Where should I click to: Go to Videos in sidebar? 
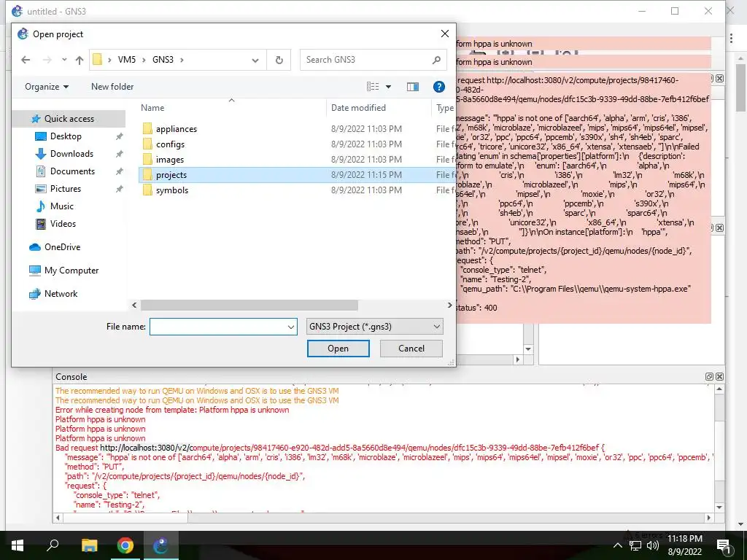[63, 224]
